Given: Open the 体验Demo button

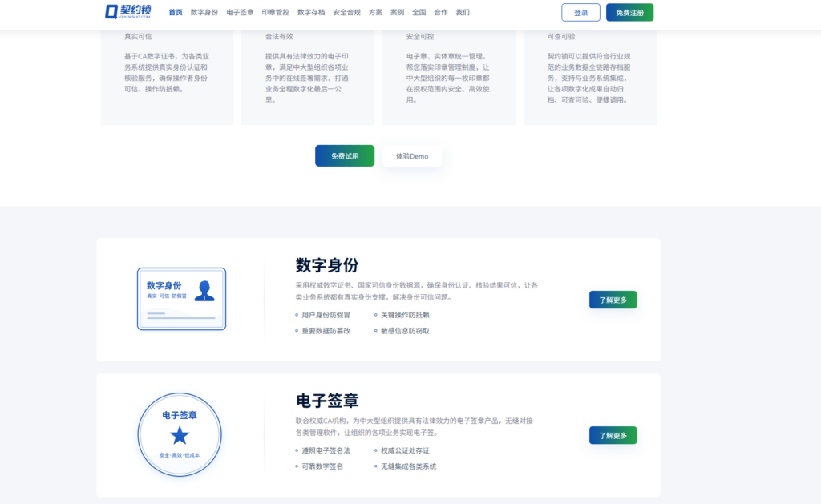Looking at the screenshot, I should (412, 156).
